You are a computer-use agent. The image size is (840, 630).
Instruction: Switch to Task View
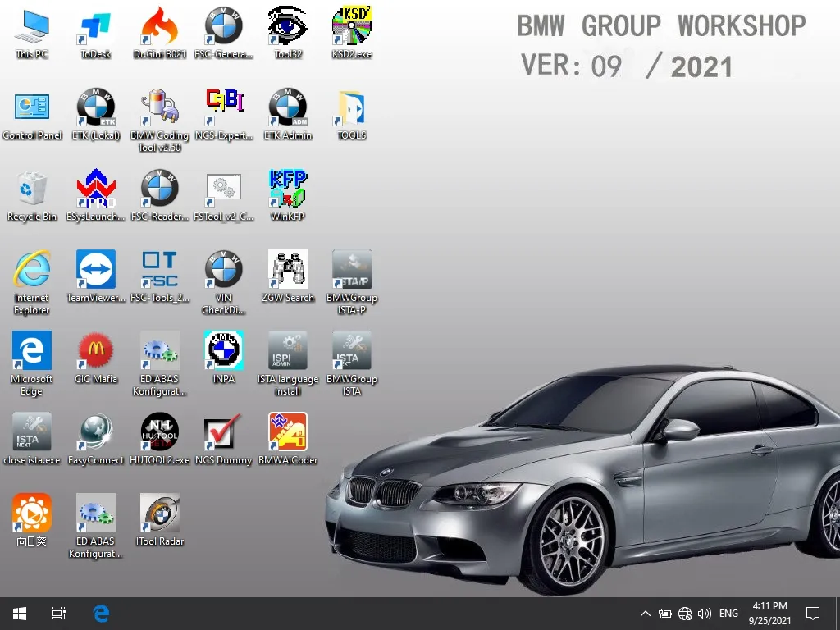57,613
